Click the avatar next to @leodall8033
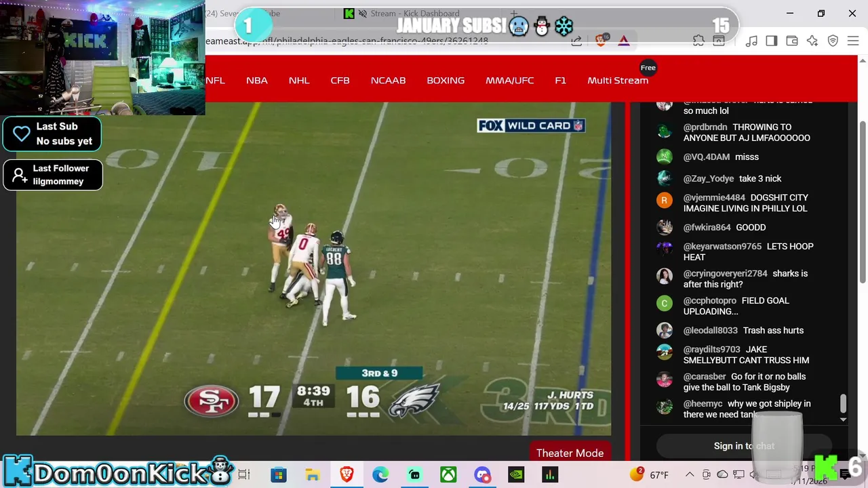The width and height of the screenshot is (868, 488). click(x=665, y=330)
